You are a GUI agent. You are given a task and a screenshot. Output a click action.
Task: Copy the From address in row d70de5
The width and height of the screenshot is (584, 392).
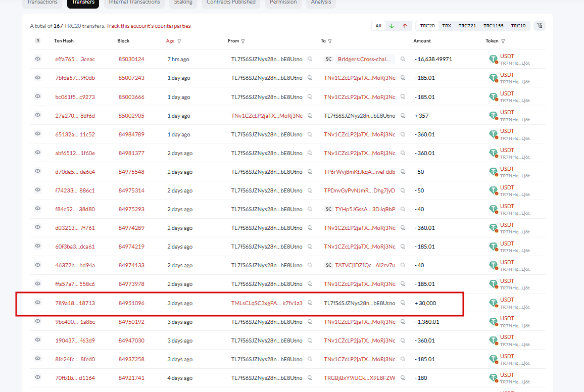click(x=310, y=172)
